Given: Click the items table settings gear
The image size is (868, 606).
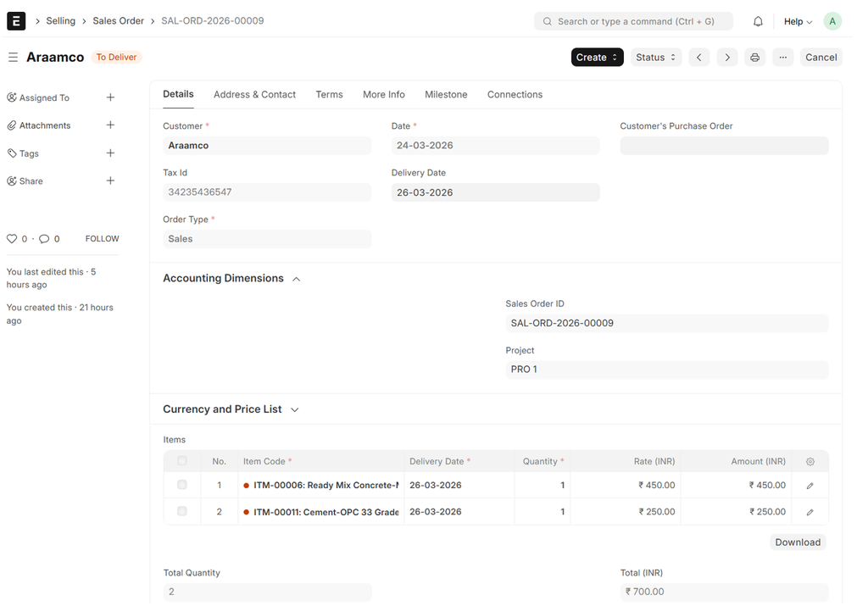Looking at the screenshot, I should (810, 462).
